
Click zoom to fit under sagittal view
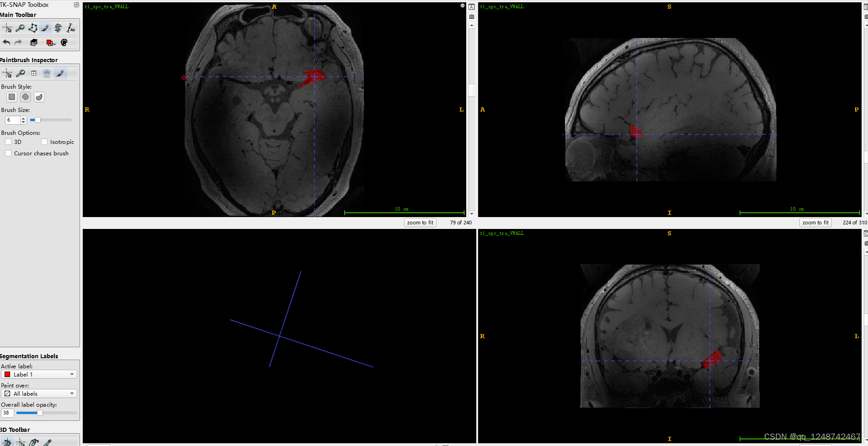click(x=815, y=223)
